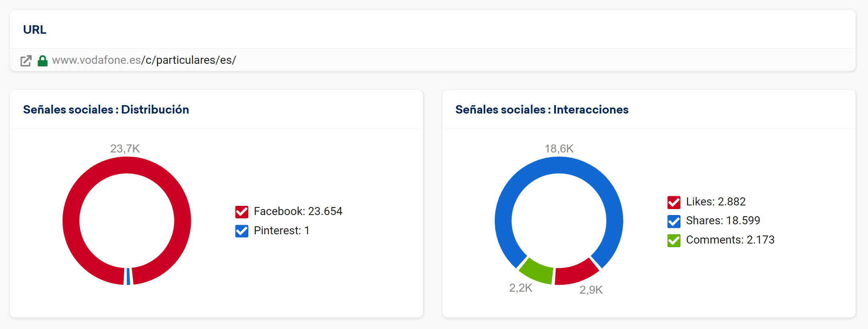The height and width of the screenshot is (329, 868).
Task: Click the 2,2K chart label
Action: (521, 288)
